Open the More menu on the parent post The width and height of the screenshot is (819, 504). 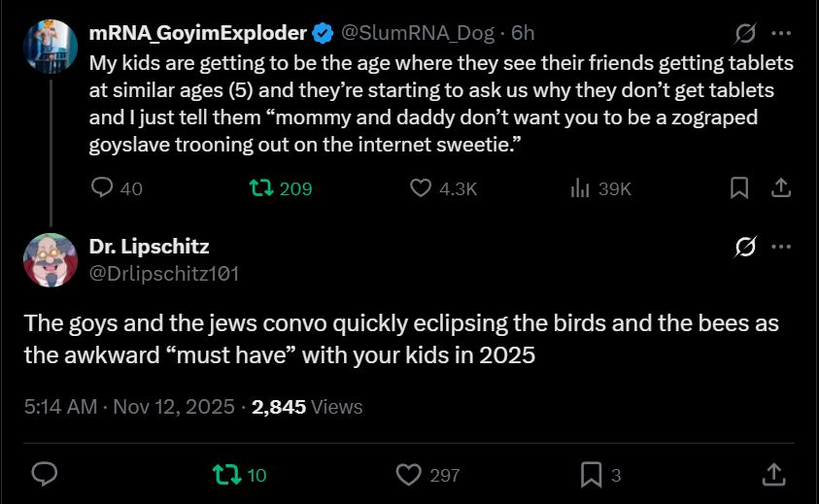pos(780,34)
